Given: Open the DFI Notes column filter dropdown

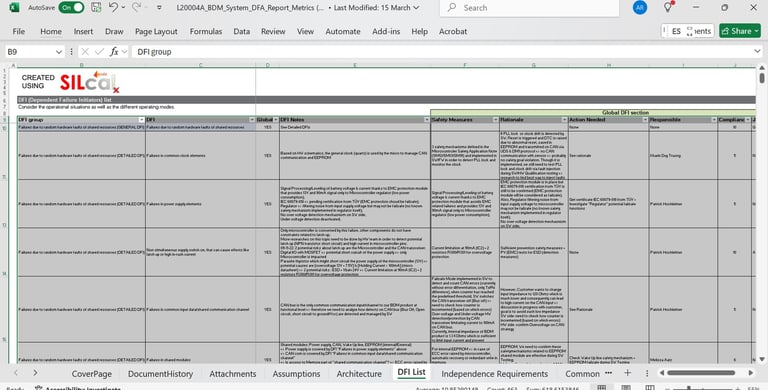Looking at the screenshot, I should coord(427,120).
